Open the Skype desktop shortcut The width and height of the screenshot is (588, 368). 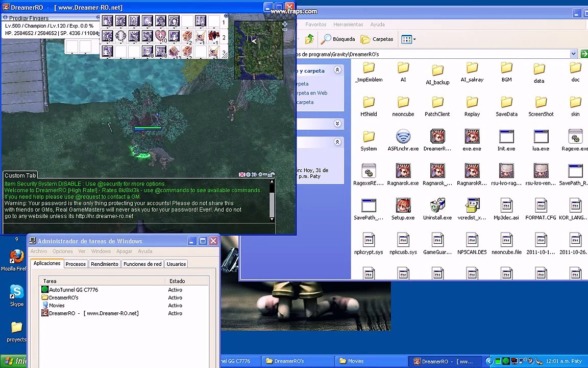click(16, 295)
